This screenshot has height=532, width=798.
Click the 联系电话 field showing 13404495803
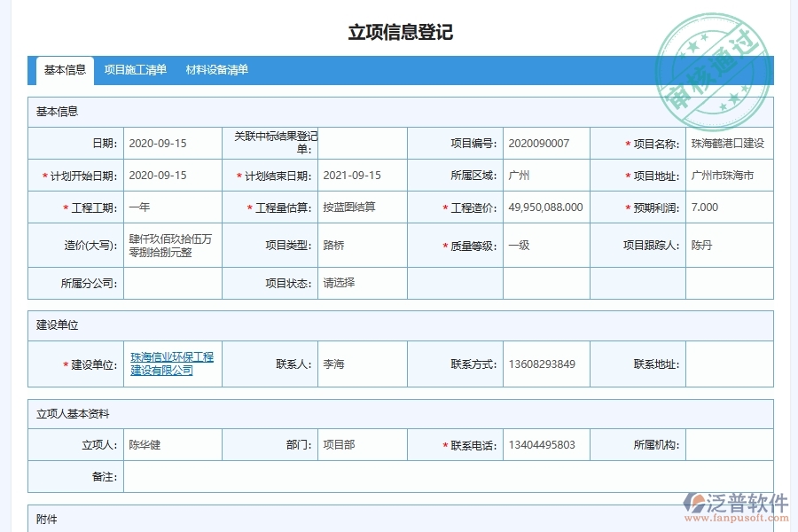(544, 444)
